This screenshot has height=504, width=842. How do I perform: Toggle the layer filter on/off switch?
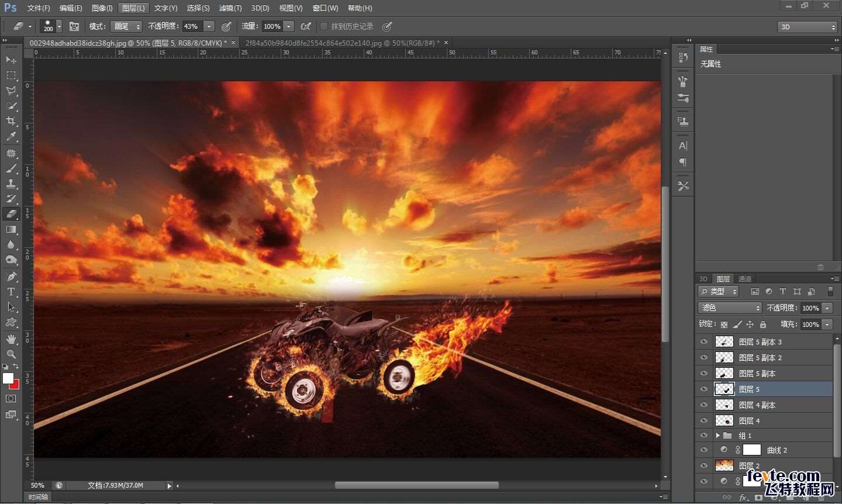830,291
